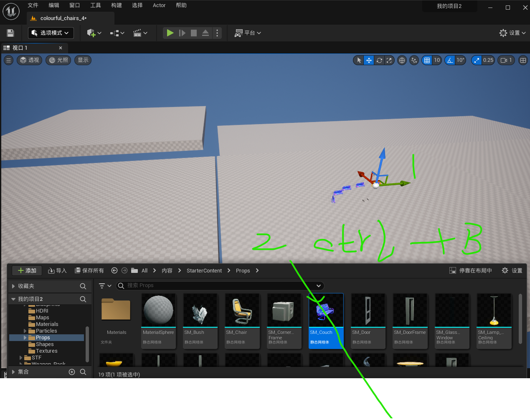Navigate forward in content browser history
Screen dimensions: 530x420
point(124,270)
